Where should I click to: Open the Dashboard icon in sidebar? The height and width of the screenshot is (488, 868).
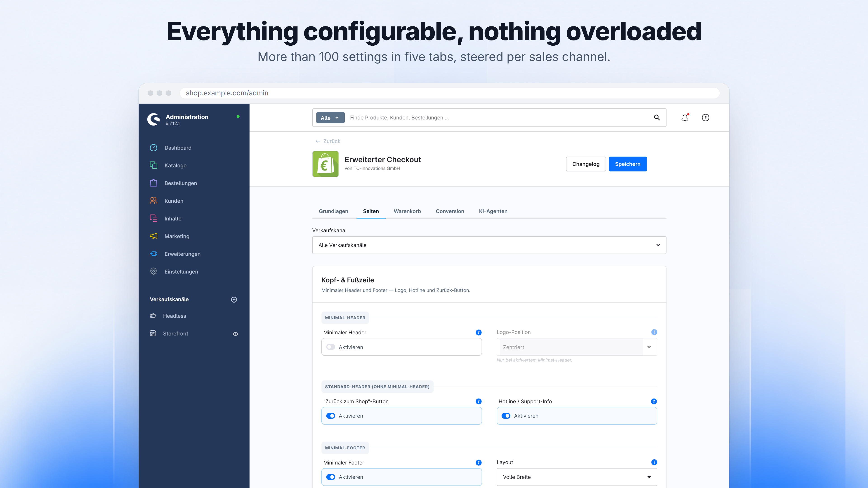point(154,148)
